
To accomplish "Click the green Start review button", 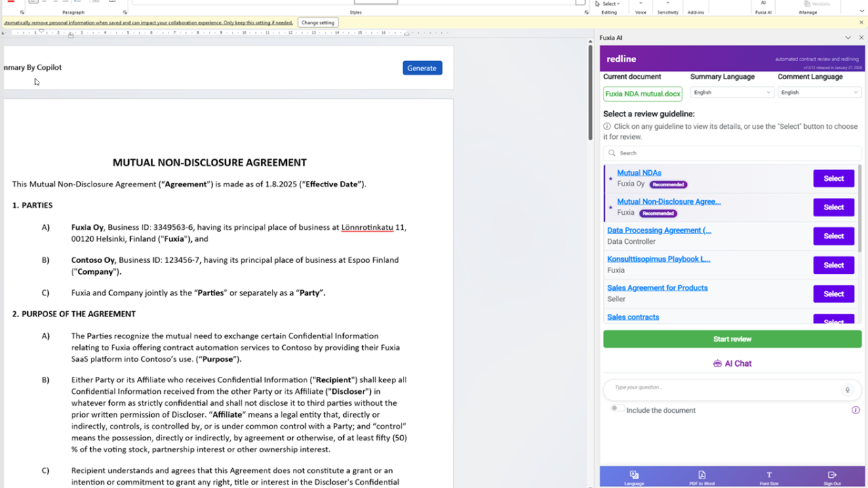I will click(x=732, y=339).
